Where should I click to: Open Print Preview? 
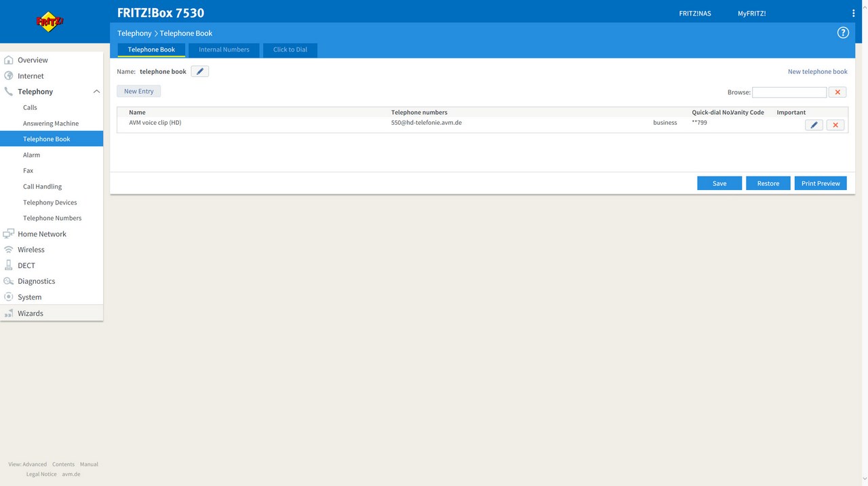[821, 183]
